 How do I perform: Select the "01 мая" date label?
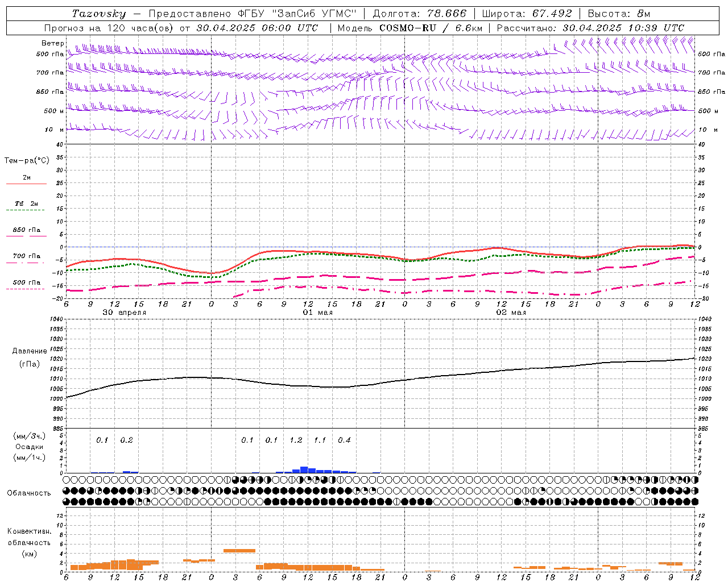pyautogui.click(x=318, y=313)
